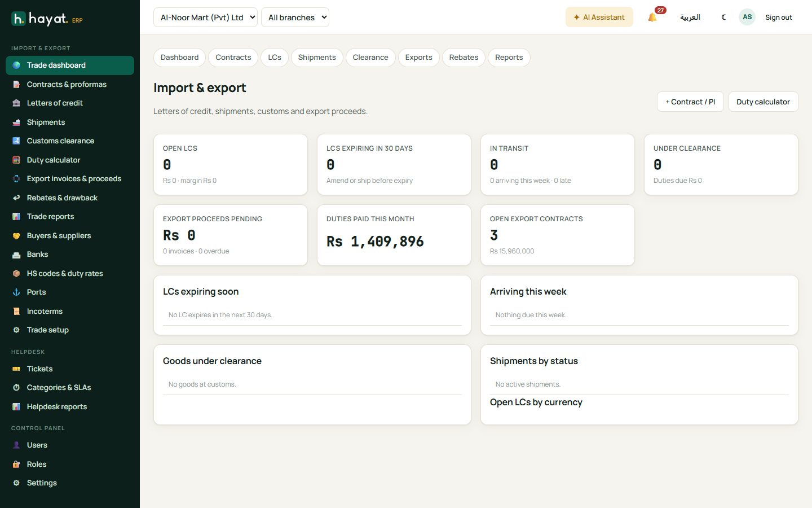The width and height of the screenshot is (812, 508).
Task: Click the Trade reports chart icon
Action: (16, 217)
